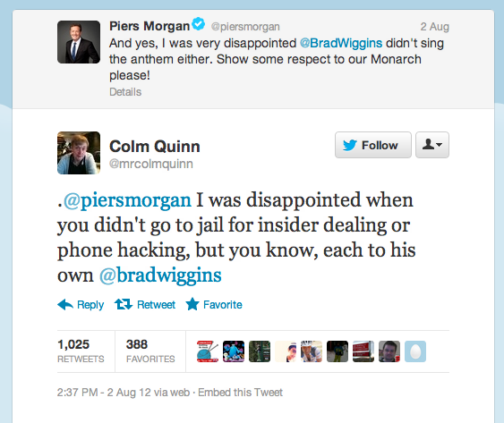View the 1,025 retweets list
Screen dimensions: 504x423
tap(81, 351)
